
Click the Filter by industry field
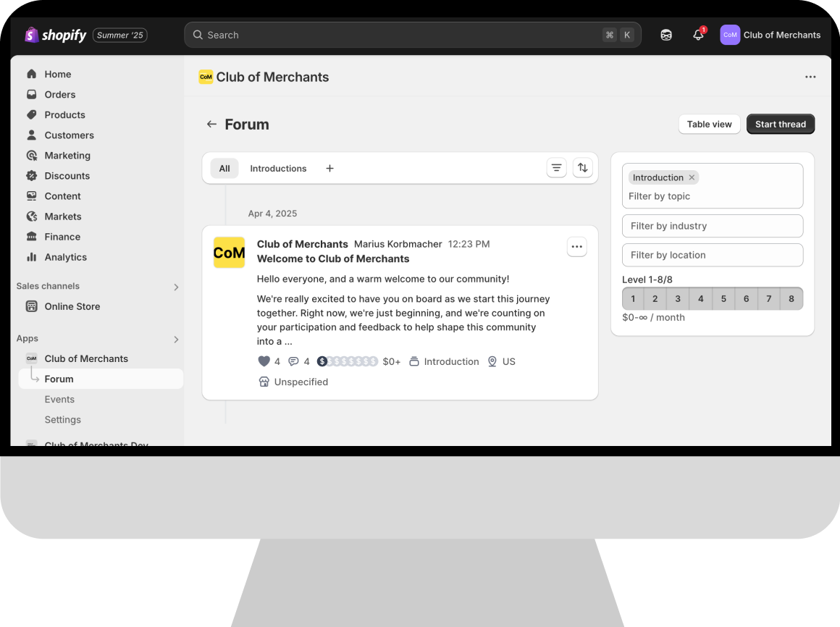[713, 226]
